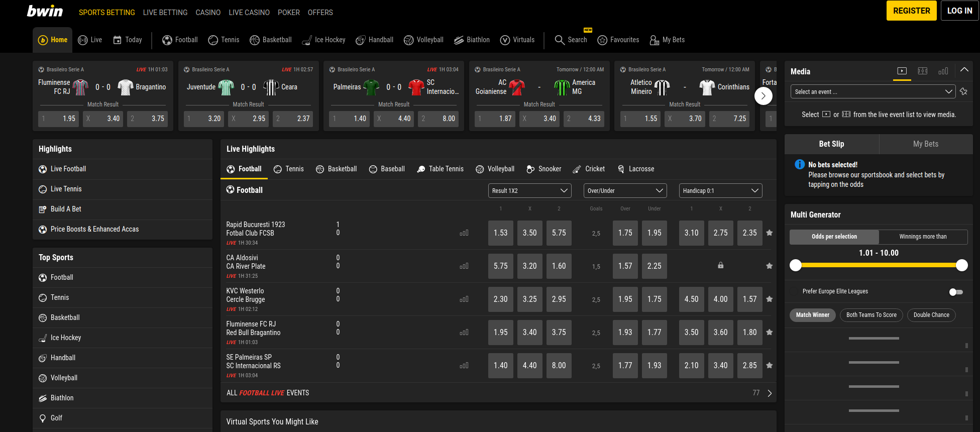Select Handball icon in top nav
Viewport: 980px width, 432px height.
(360, 40)
